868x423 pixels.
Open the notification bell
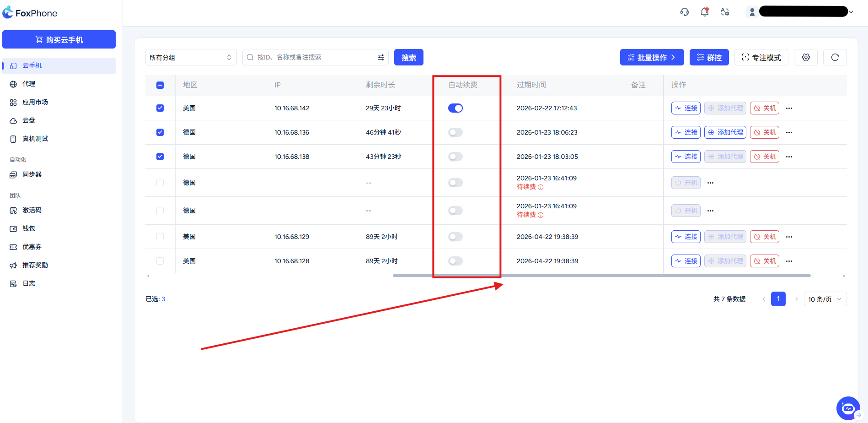pyautogui.click(x=704, y=12)
